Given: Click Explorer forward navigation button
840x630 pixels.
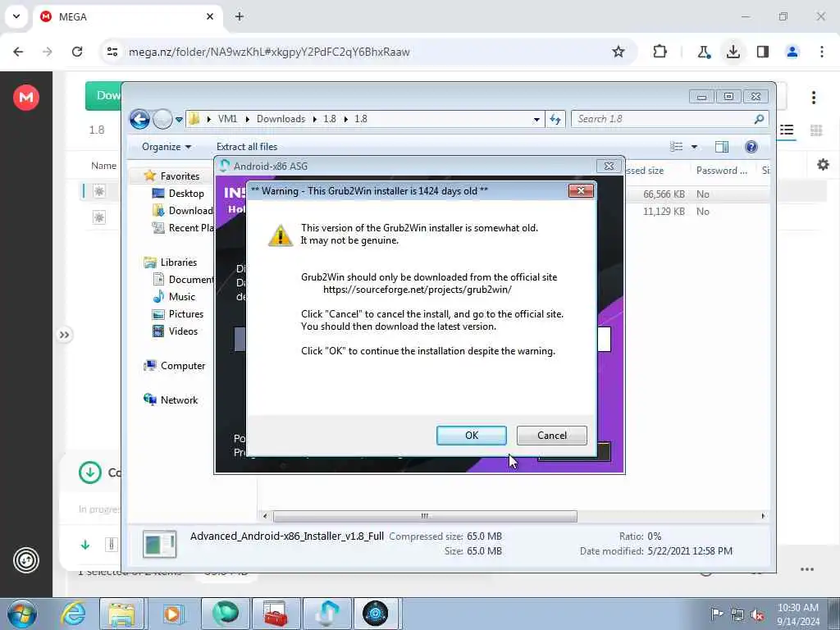Looking at the screenshot, I should pyautogui.click(x=162, y=119).
